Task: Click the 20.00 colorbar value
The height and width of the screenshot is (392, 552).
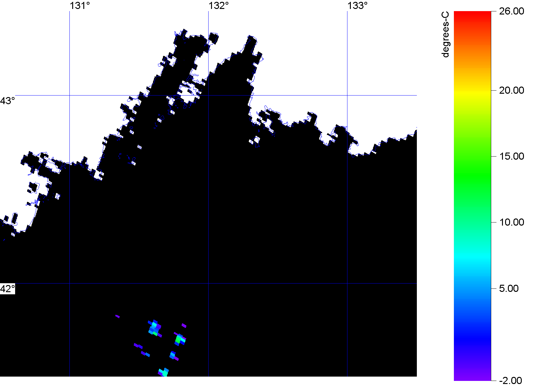Action: (x=512, y=90)
